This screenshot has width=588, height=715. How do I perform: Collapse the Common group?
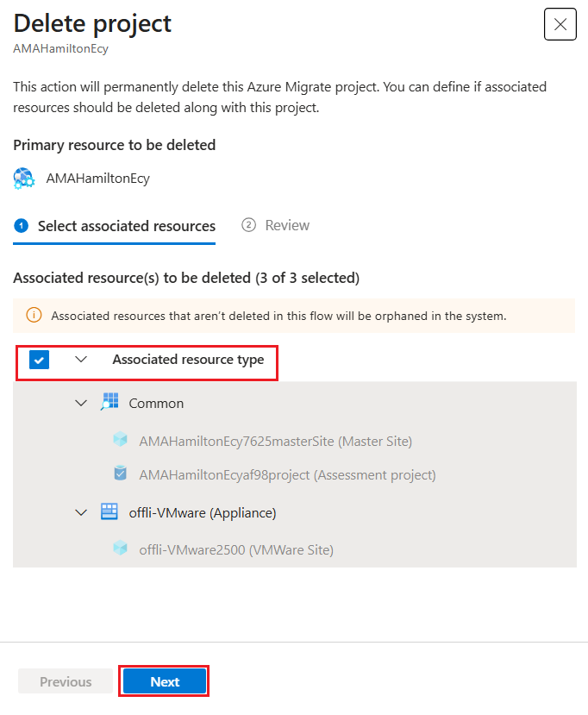pos(81,403)
